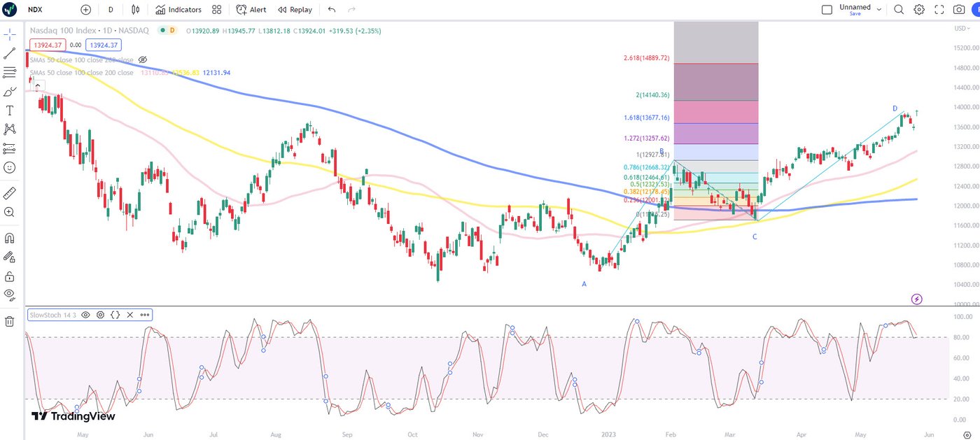980x440 pixels.
Task: Open the Indicators menu
Action: click(178, 10)
